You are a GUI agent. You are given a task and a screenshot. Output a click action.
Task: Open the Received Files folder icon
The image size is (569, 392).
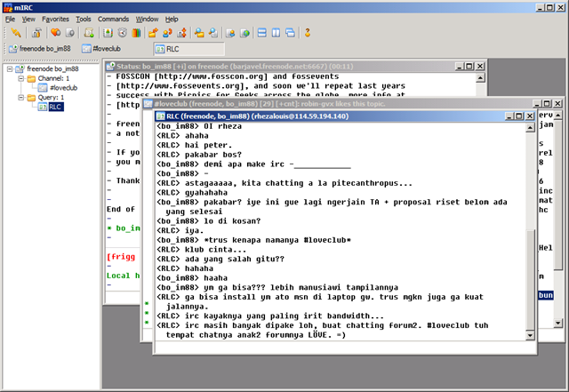(199, 33)
